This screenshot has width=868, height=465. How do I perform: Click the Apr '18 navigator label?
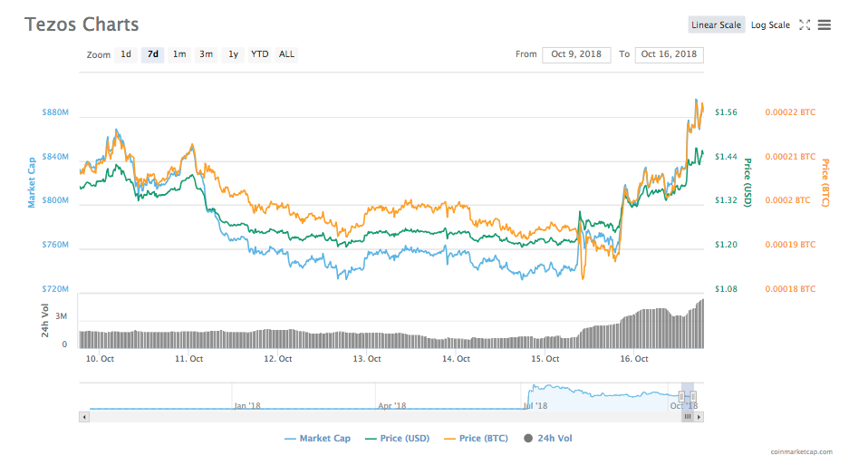[x=392, y=406]
